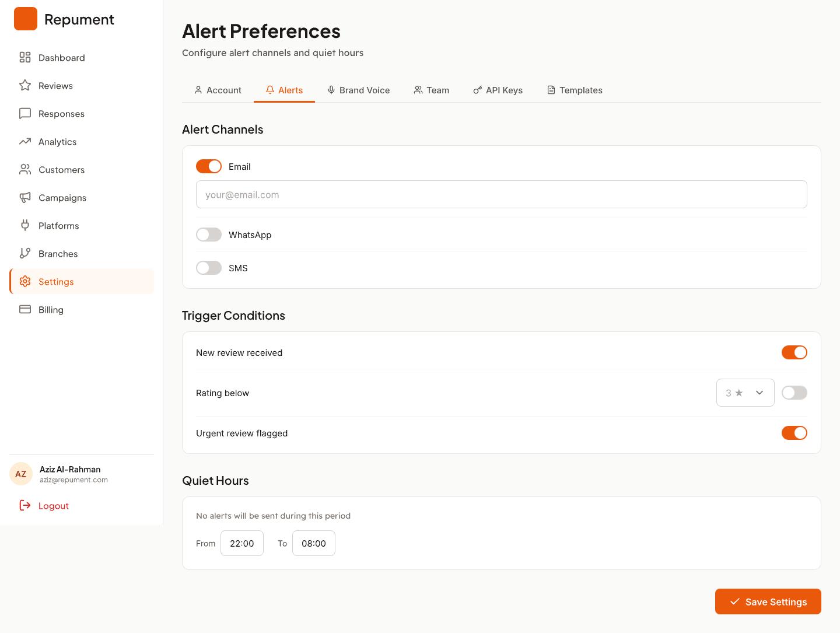The height and width of the screenshot is (633, 840).
Task: Click the Settings gear icon
Action: (25, 281)
